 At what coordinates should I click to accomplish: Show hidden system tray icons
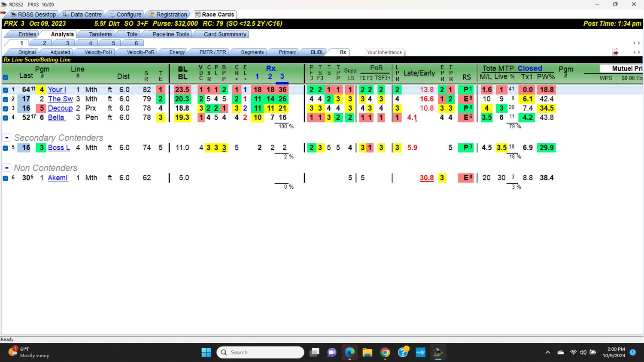[x=547, y=353]
